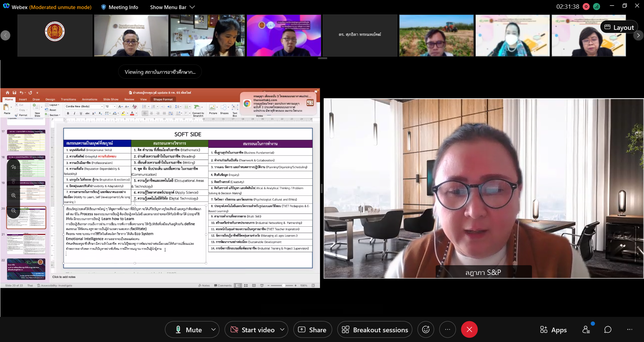The image size is (644, 342).
Task: Click the Paste clipboard icon
Action: [6, 108]
